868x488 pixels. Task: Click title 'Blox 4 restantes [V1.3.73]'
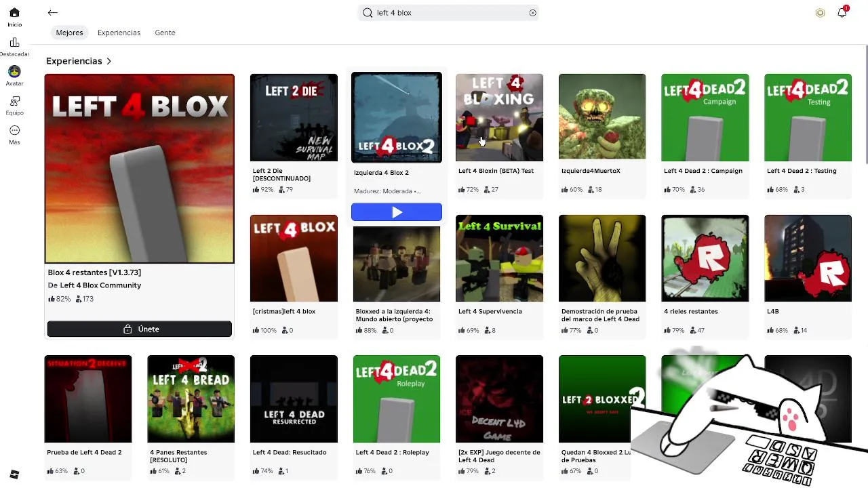(94, 272)
